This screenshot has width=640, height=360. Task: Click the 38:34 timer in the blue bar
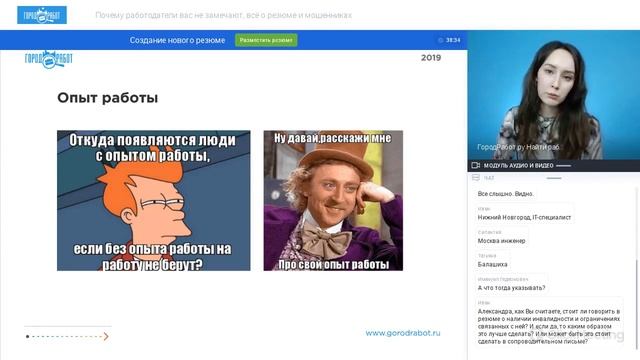453,40
